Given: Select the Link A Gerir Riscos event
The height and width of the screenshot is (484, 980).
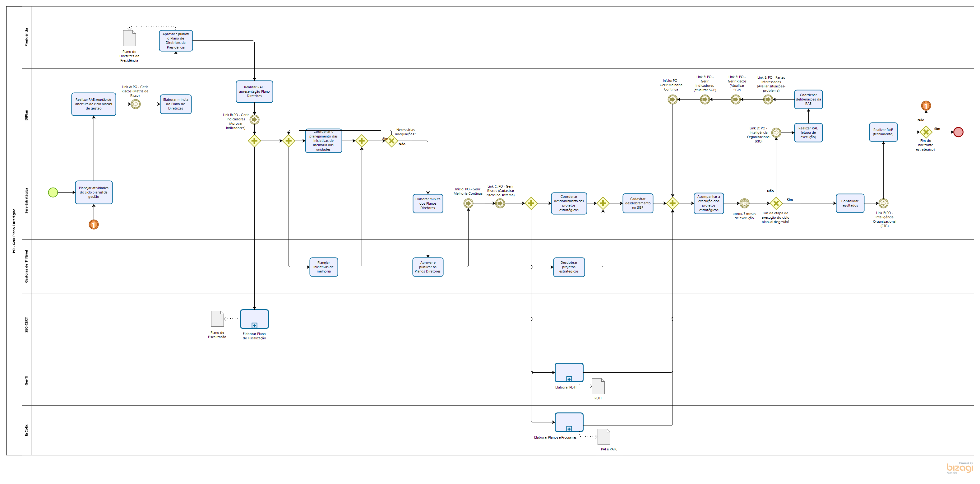Looking at the screenshot, I should pyautogui.click(x=136, y=104).
